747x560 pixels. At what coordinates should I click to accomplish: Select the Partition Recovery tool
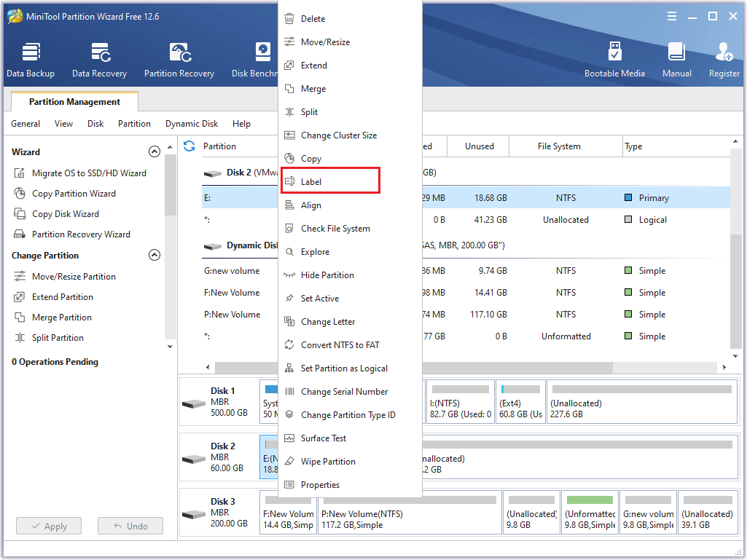tap(179, 58)
